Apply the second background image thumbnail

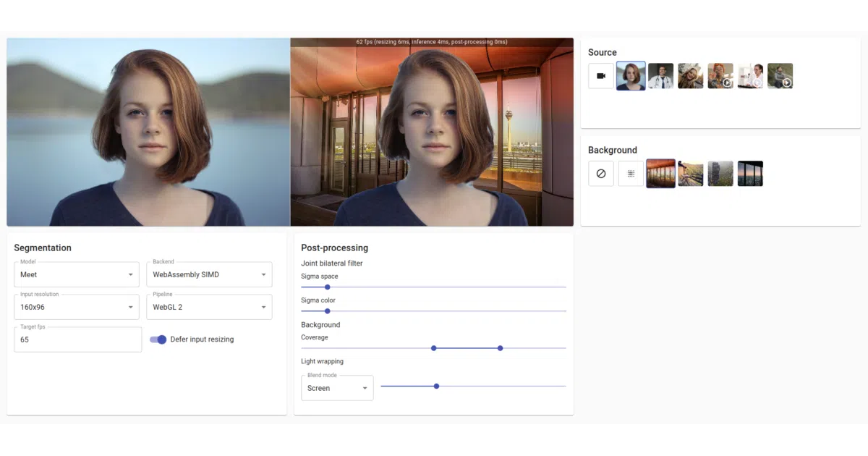(691, 174)
